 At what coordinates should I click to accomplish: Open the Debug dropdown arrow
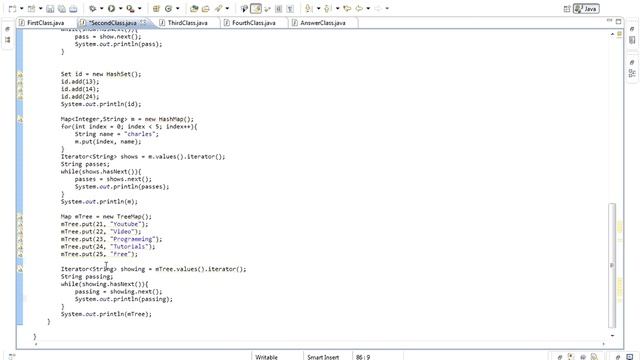(x=102, y=9)
